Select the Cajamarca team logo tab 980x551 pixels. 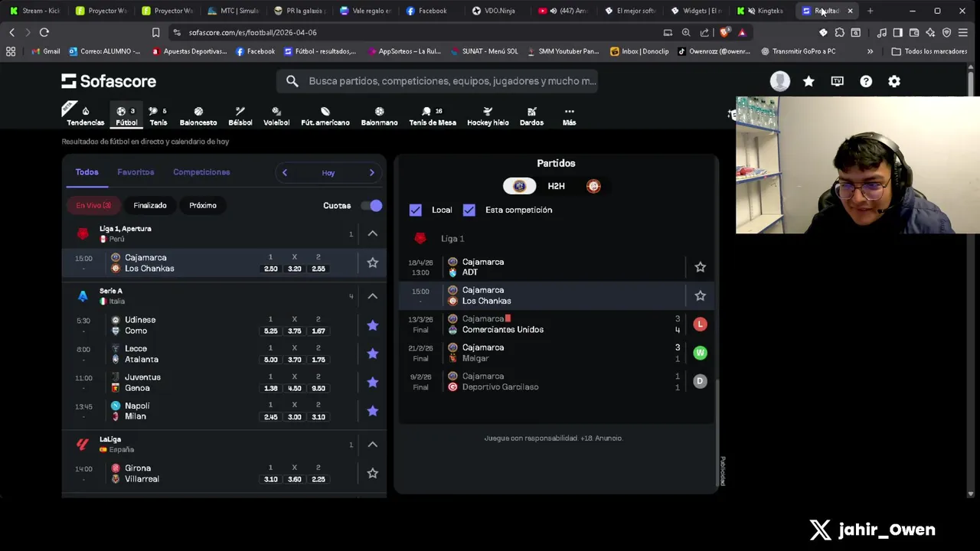click(x=519, y=186)
